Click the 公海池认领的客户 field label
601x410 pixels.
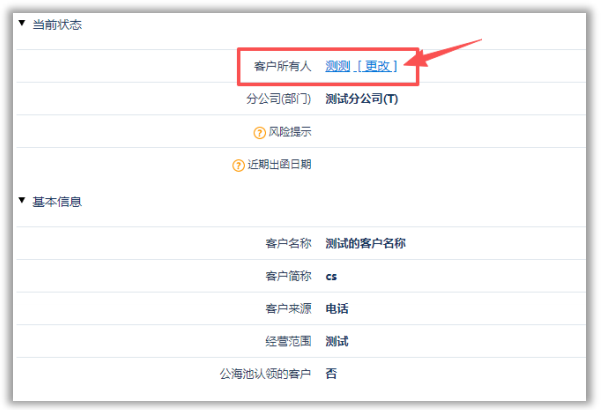[265, 374]
